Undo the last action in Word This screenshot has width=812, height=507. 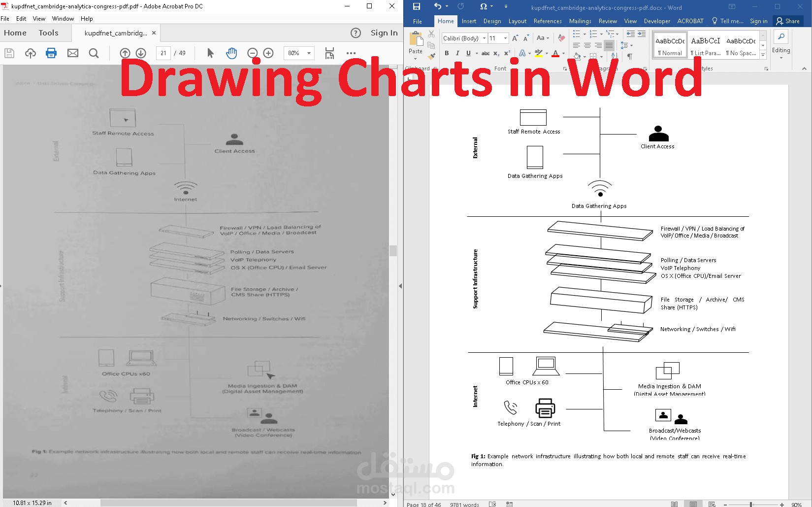[x=437, y=6]
